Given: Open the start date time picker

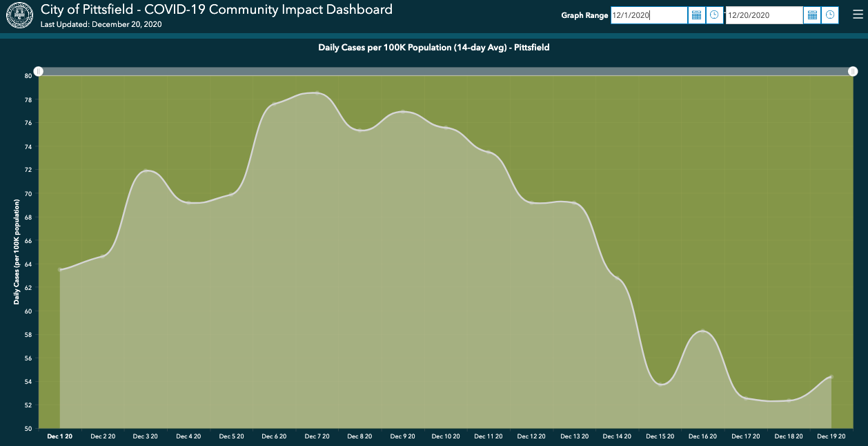Looking at the screenshot, I should pos(714,15).
